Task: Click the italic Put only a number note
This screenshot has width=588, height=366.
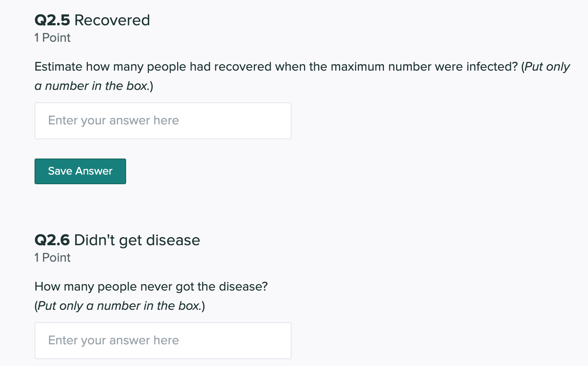Action: click(x=119, y=305)
